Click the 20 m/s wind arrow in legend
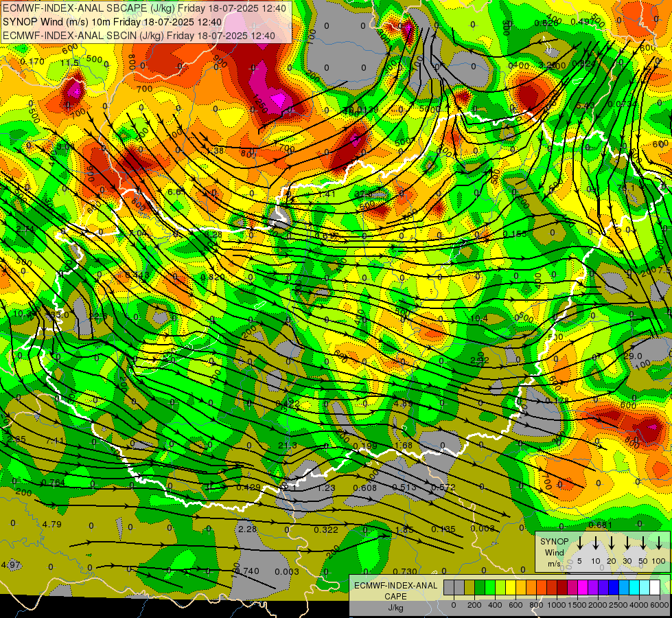 (611, 543)
